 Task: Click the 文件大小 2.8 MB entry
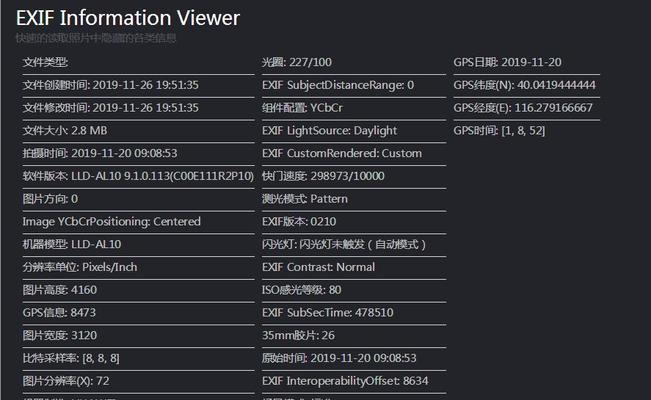point(64,130)
